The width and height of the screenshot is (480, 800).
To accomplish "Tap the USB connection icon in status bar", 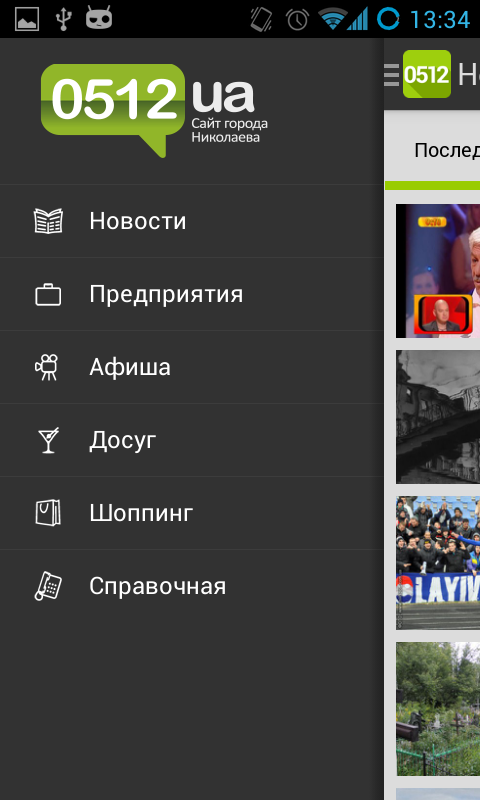I will [x=63, y=19].
